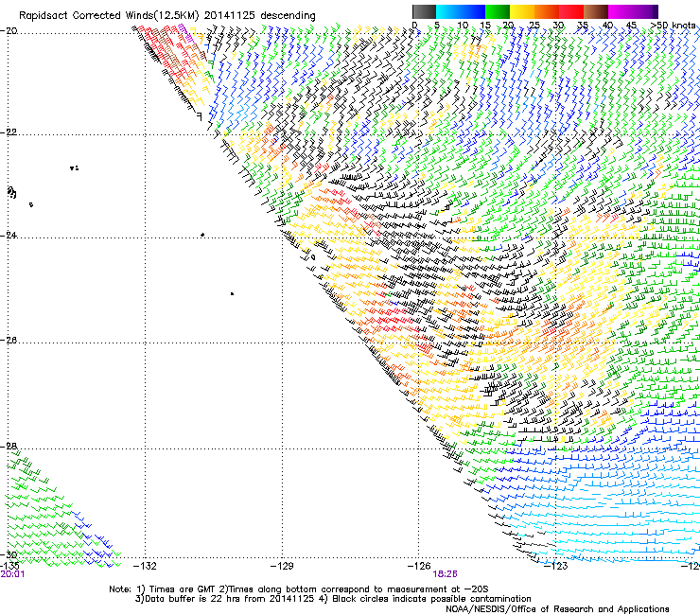Select the gray 0-5 knots color segment
Image resolution: width=700 pixels, height=615 pixels.
point(424,11)
